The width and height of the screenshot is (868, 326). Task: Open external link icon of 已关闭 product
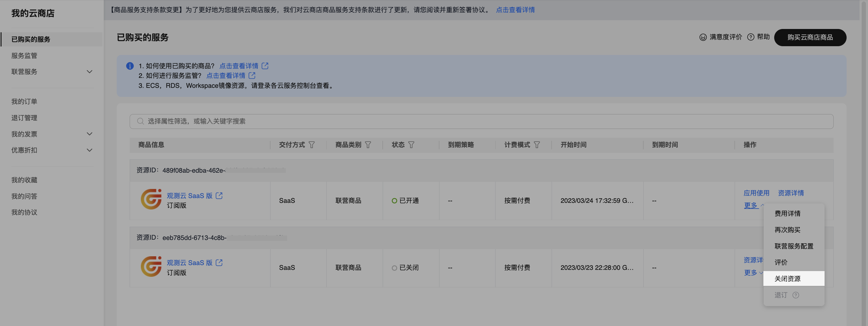tap(219, 263)
